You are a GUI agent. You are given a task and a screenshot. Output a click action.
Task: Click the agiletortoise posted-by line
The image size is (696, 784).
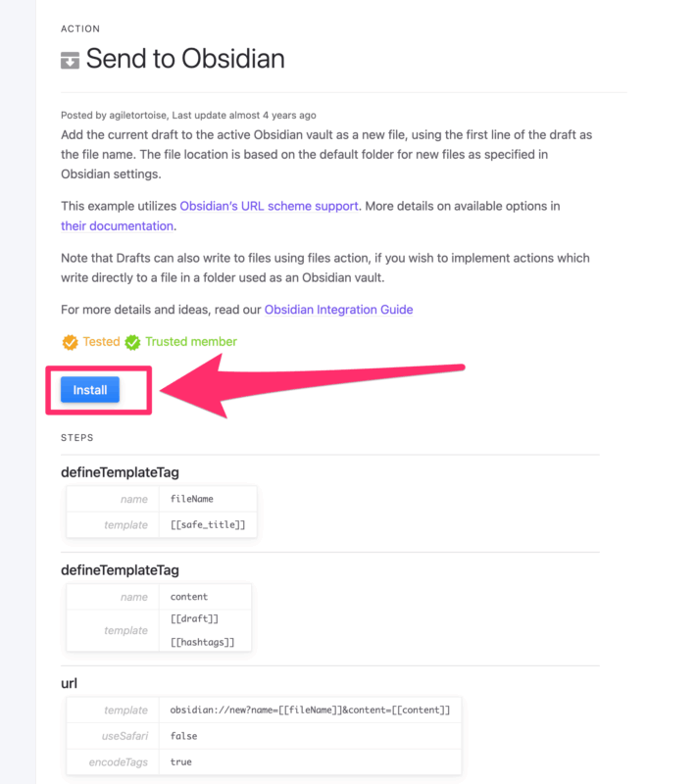[x=188, y=116]
